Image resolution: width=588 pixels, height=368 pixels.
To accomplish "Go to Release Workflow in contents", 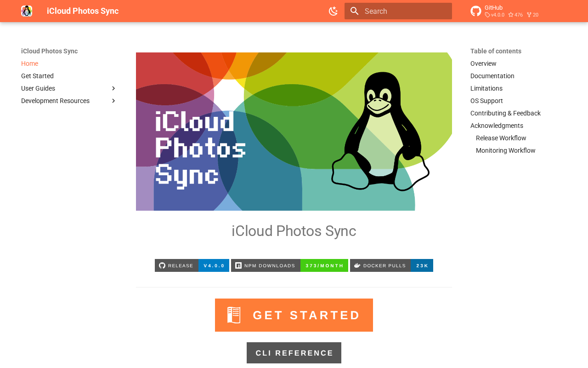I will 501,138.
